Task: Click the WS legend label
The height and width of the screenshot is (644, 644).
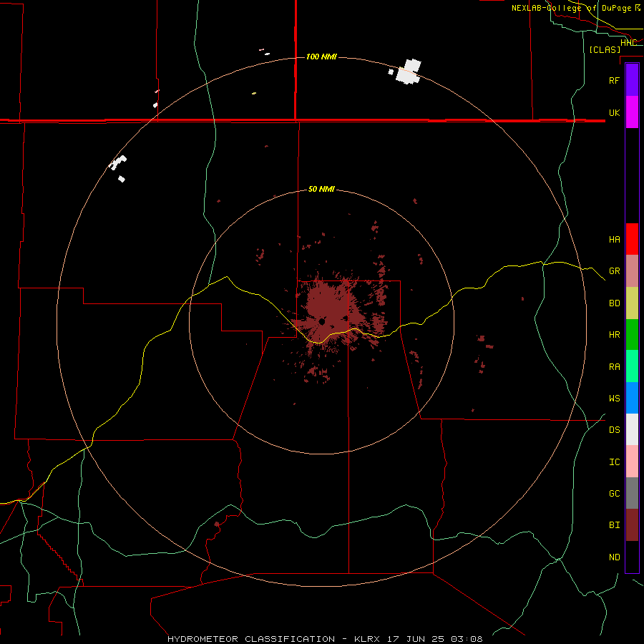Action: point(614,399)
